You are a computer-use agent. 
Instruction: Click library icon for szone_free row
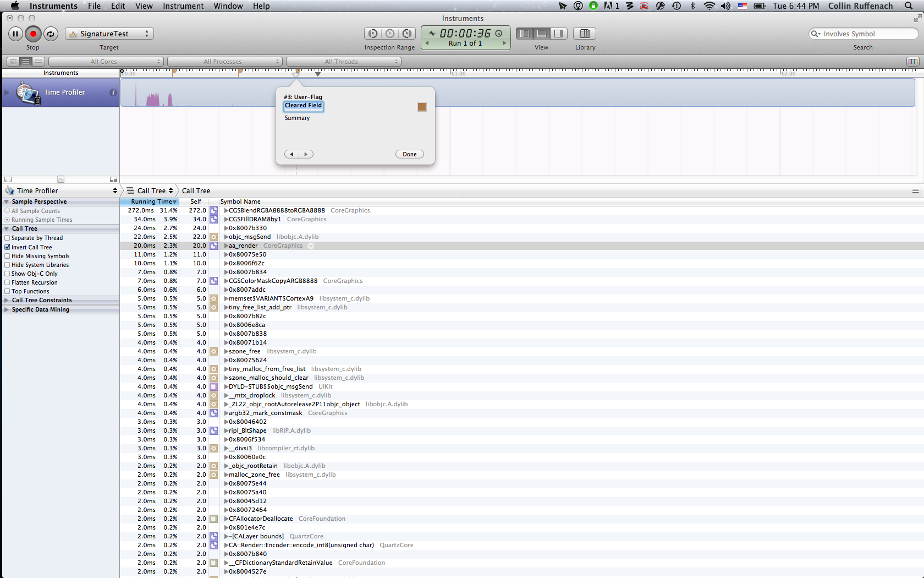pos(213,351)
